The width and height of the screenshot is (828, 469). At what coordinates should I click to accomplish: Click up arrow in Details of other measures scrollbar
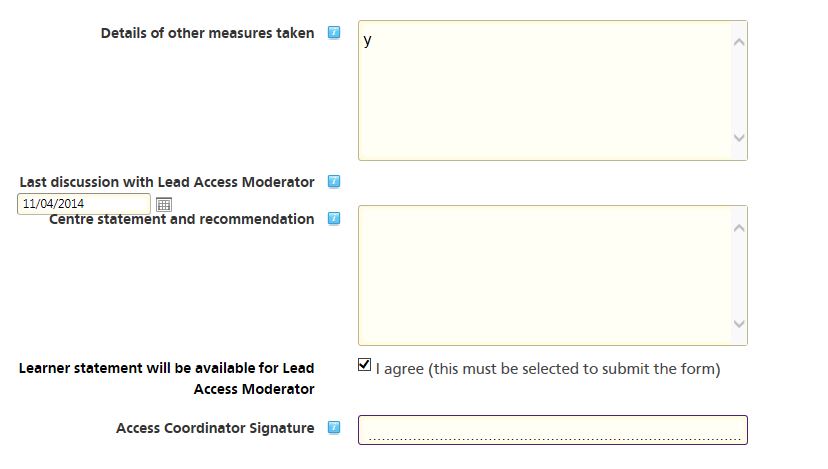(739, 42)
